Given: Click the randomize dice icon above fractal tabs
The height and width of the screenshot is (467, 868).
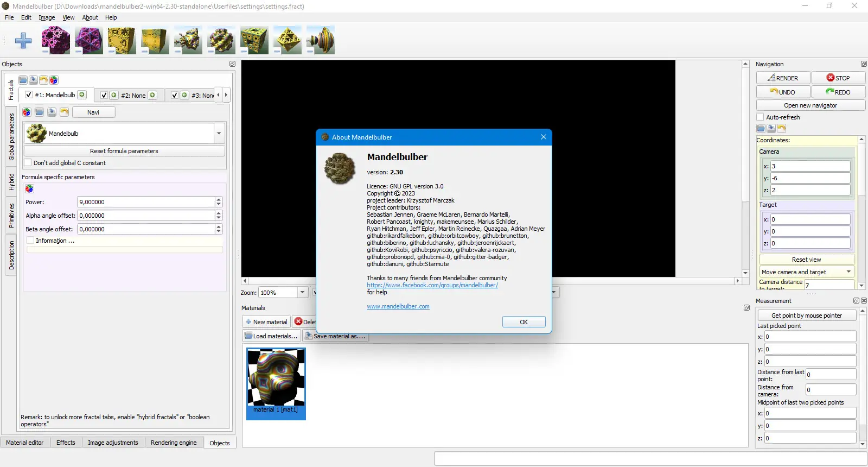Looking at the screenshot, I should 54,80.
